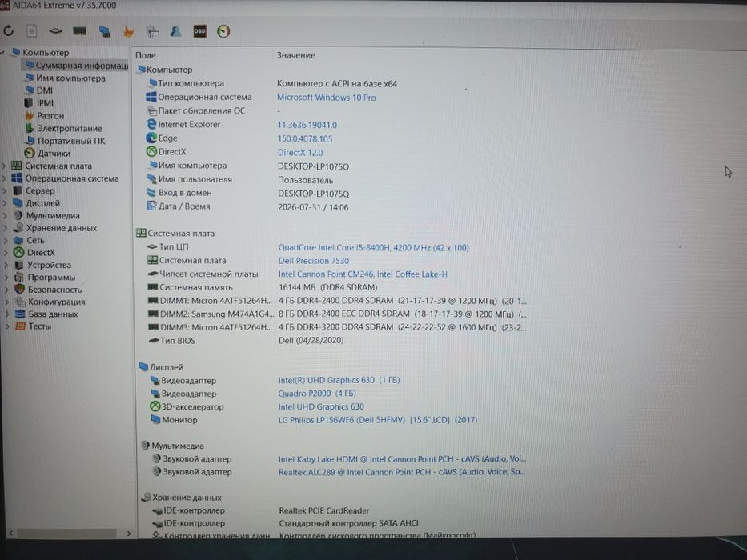
Task: Click the DirectX 12.0 link
Action: pyautogui.click(x=300, y=153)
